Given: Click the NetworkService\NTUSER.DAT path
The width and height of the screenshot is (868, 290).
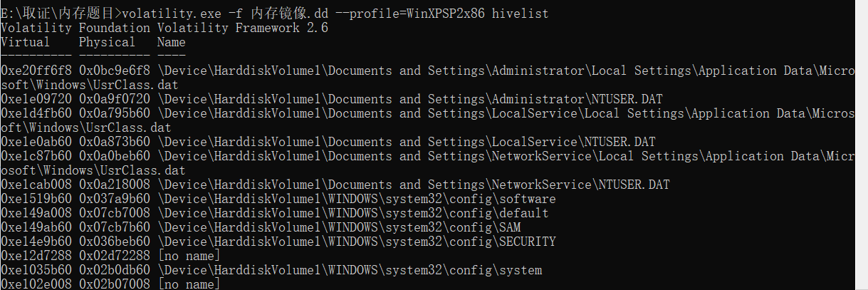Looking at the screenshot, I should [414, 185].
